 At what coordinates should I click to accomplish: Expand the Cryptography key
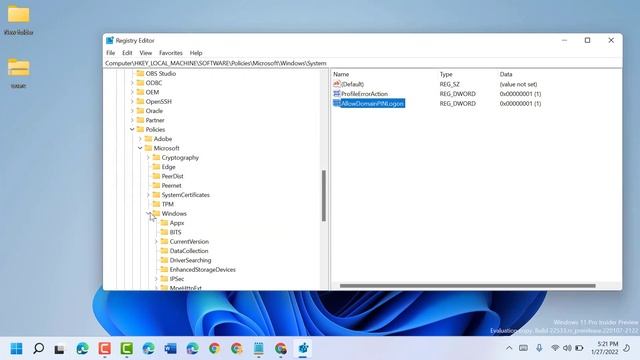click(148, 158)
